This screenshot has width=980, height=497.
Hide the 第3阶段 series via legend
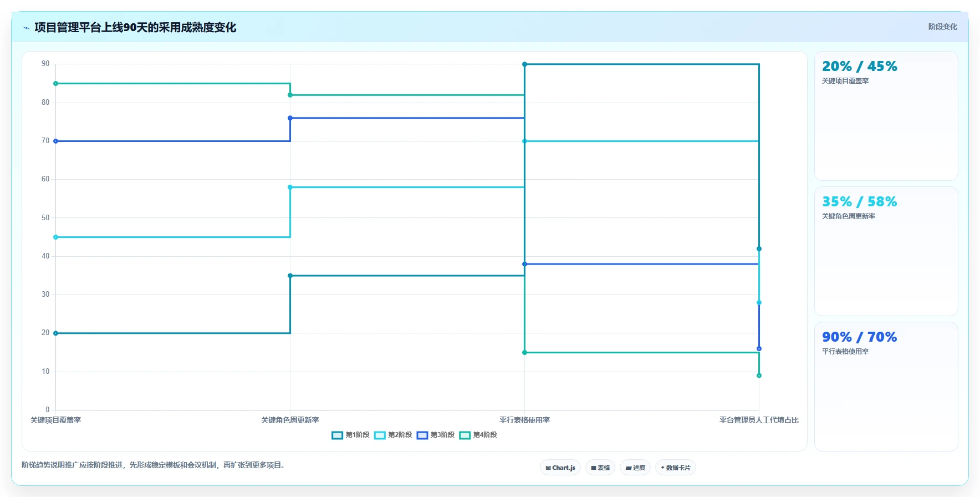pyautogui.click(x=436, y=435)
